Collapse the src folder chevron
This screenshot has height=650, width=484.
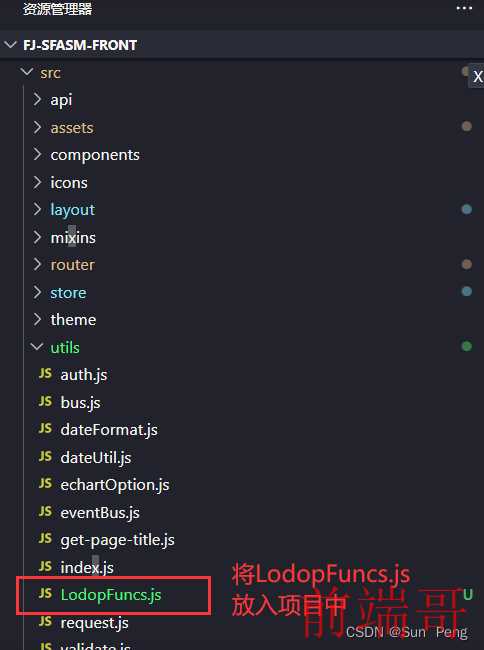(27, 72)
